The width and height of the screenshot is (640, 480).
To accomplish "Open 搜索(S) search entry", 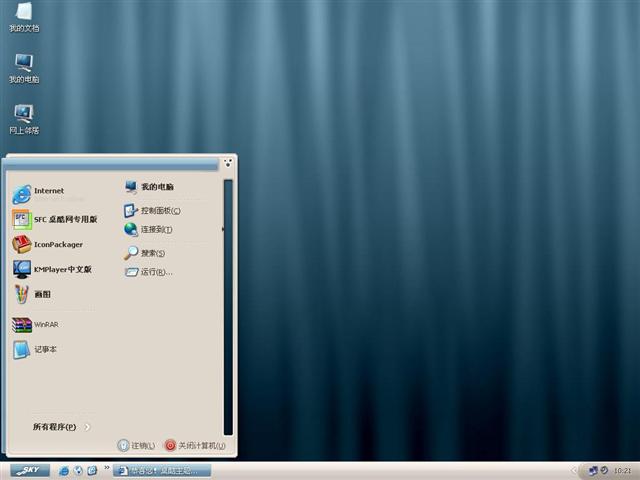I will pos(144,253).
